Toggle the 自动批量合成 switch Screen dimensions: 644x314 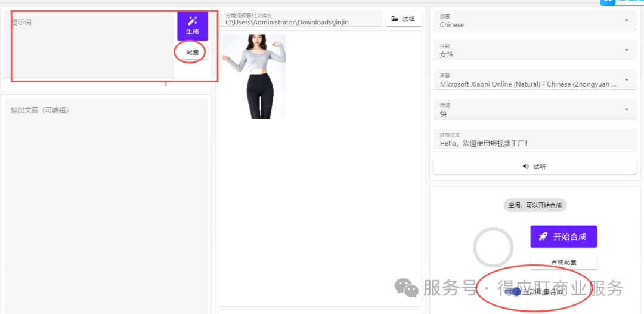click(514, 292)
